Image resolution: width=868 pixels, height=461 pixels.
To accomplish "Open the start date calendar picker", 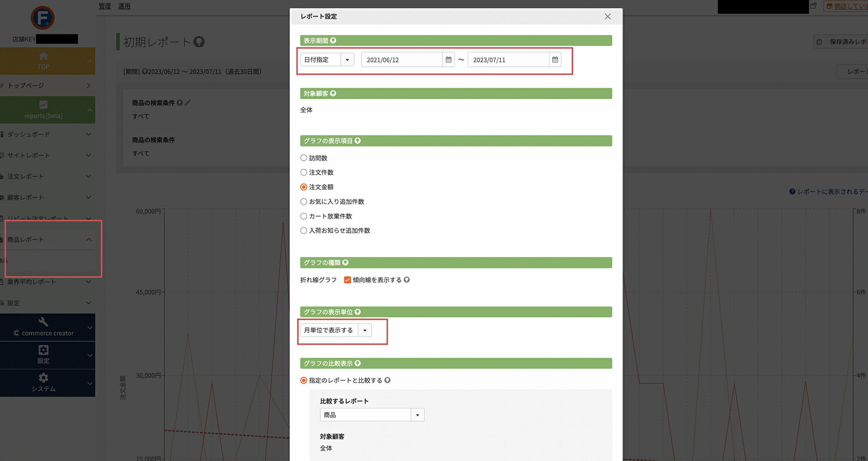I will click(x=448, y=60).
